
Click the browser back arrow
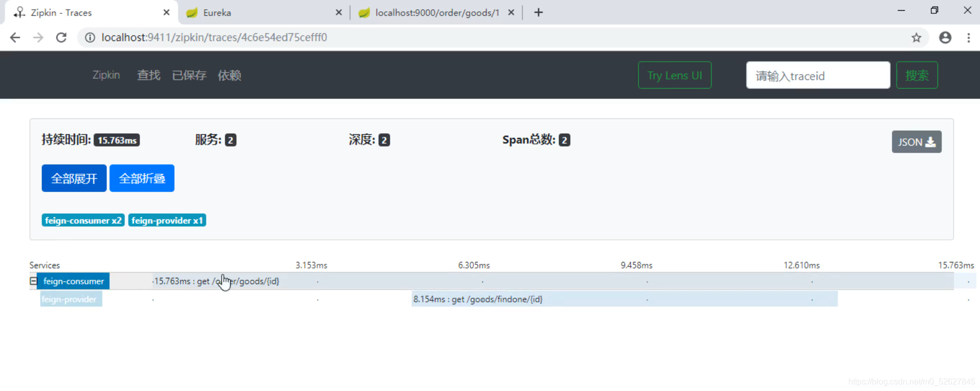click(15, 37)
